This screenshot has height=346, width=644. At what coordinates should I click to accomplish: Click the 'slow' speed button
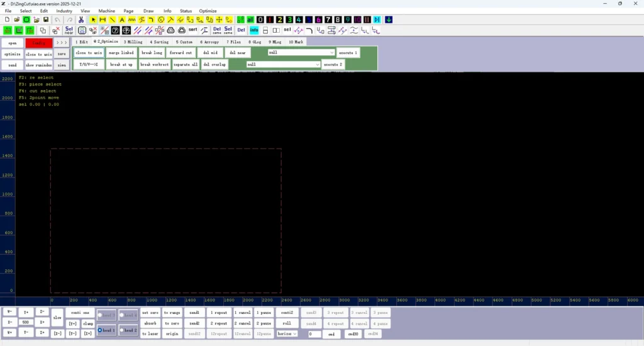pyautogui.click(x=57, y=318)
